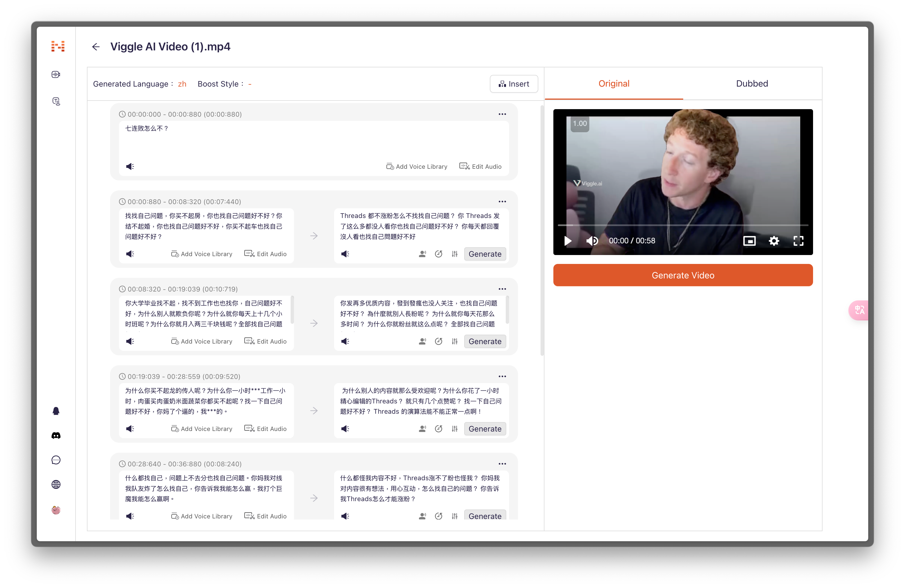
Task: Select speaker voice icon in 00:19:039 segment
Action: pyautogui.click(x=422, y=428)
